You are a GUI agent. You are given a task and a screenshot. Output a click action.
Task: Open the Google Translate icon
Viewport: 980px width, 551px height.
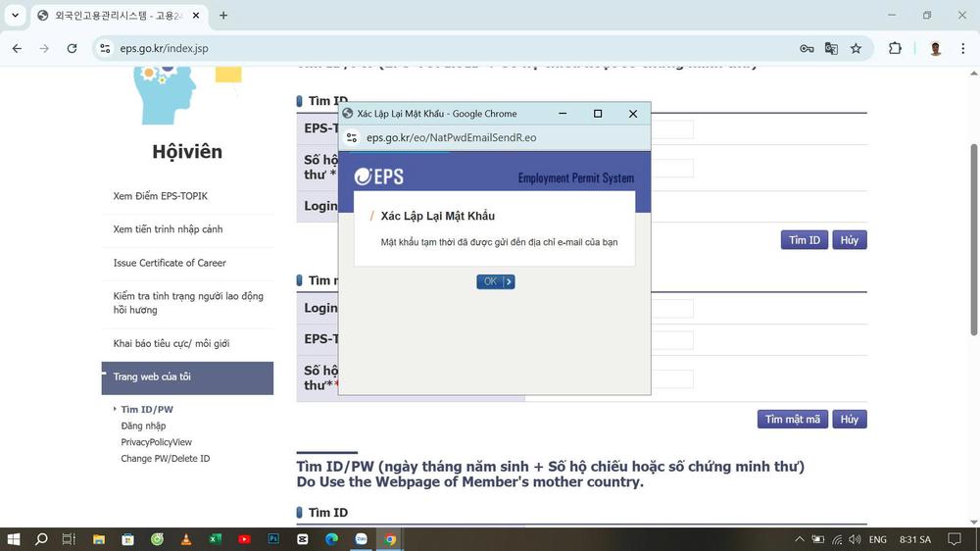pos(831,48)
